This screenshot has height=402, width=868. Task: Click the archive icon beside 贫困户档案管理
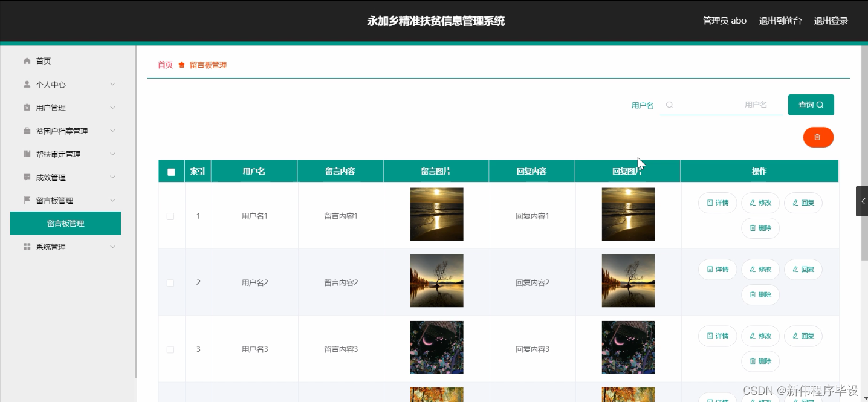coord(27,131)
